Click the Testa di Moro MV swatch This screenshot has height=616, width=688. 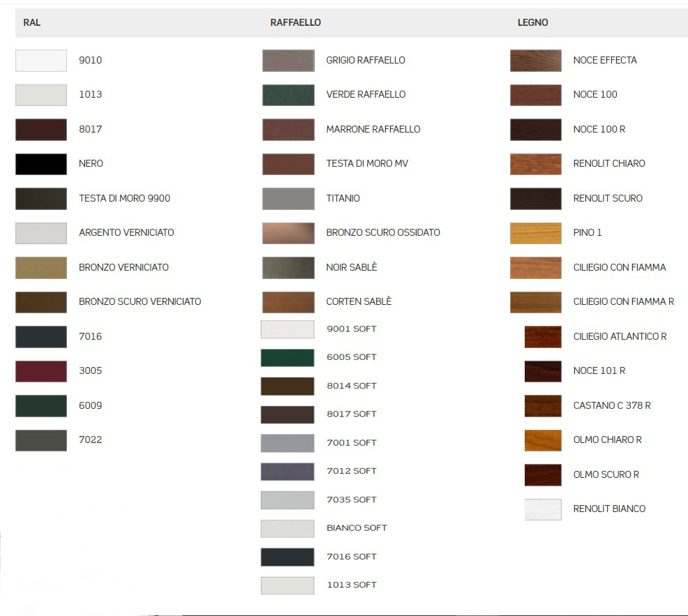[288, 164]
